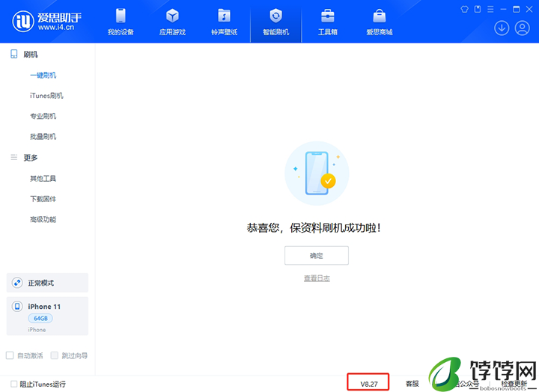Select 高级功能 in sidebar
Viewport: 539px width, 392px height.
click(43, 219)
